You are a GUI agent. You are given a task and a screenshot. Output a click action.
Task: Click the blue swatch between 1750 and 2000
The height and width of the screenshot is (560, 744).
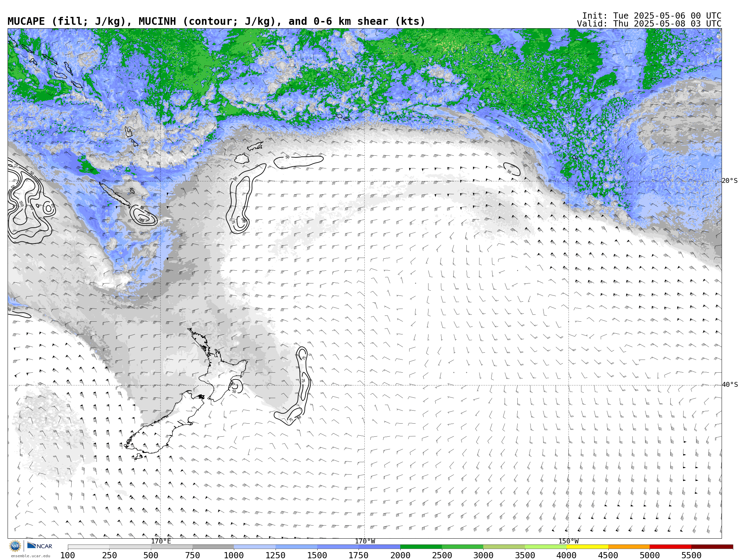coord(380,547)
